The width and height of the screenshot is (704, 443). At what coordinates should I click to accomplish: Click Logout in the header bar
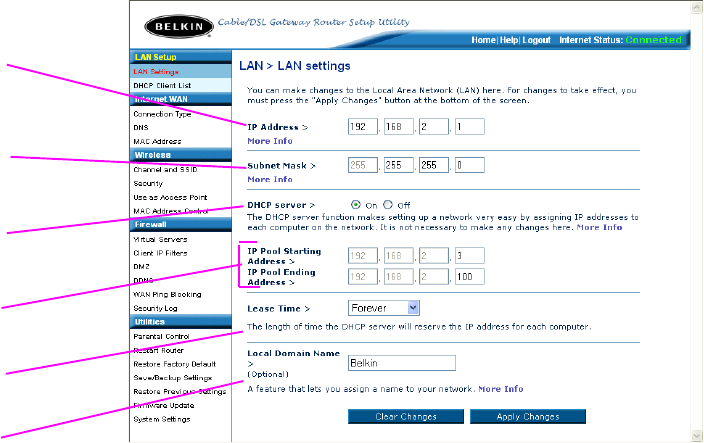point(536,40)
